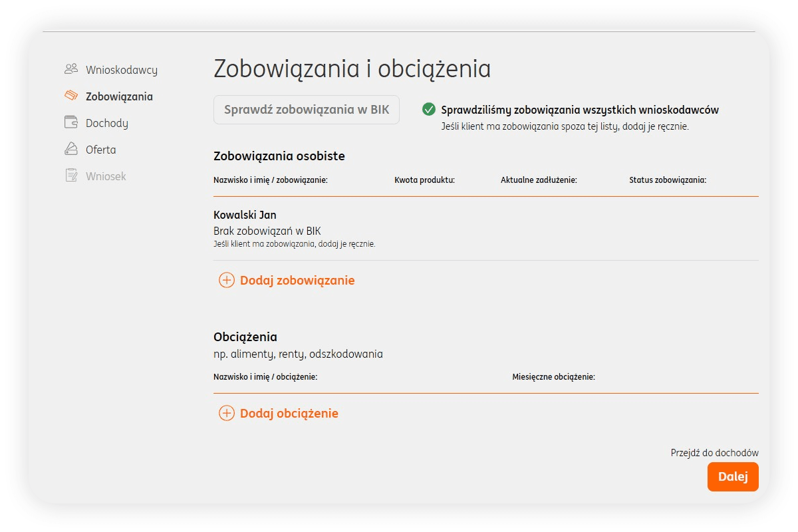Viewport: 798px width, 532px height.
Task: Click the Dochody wallet icon
Action: click(x=71, y=122)
